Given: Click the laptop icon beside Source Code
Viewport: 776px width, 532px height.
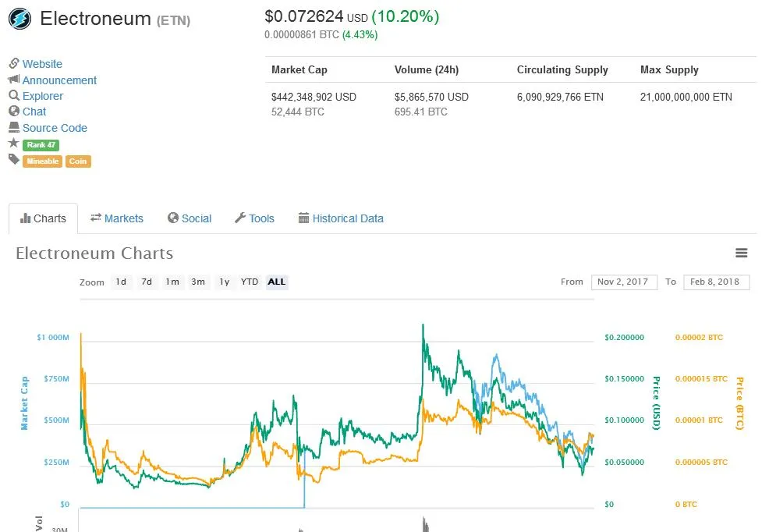Looking at the screenshot, I should coord(14,127).
